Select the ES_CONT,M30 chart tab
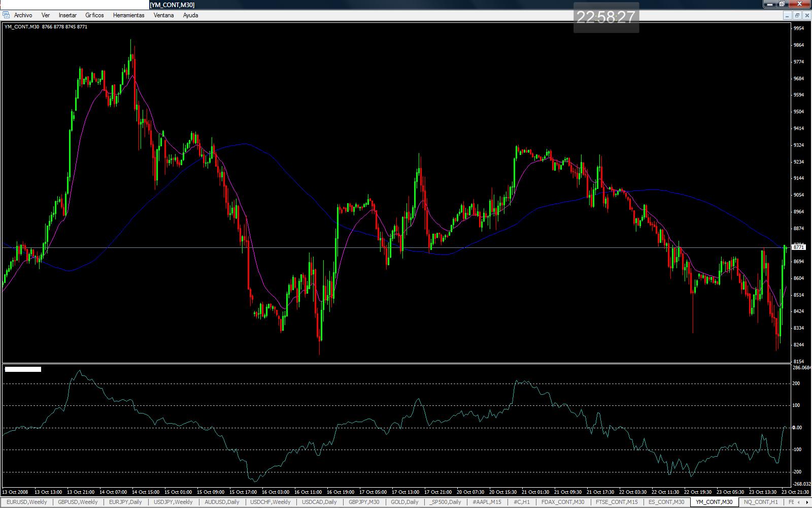Screen dimensions: 812x508 666,502
